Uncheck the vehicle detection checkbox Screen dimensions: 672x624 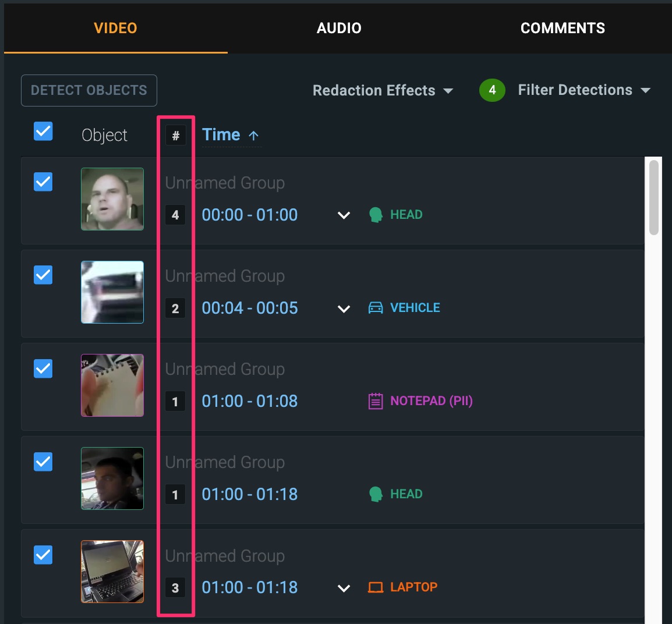pos(44,275)
